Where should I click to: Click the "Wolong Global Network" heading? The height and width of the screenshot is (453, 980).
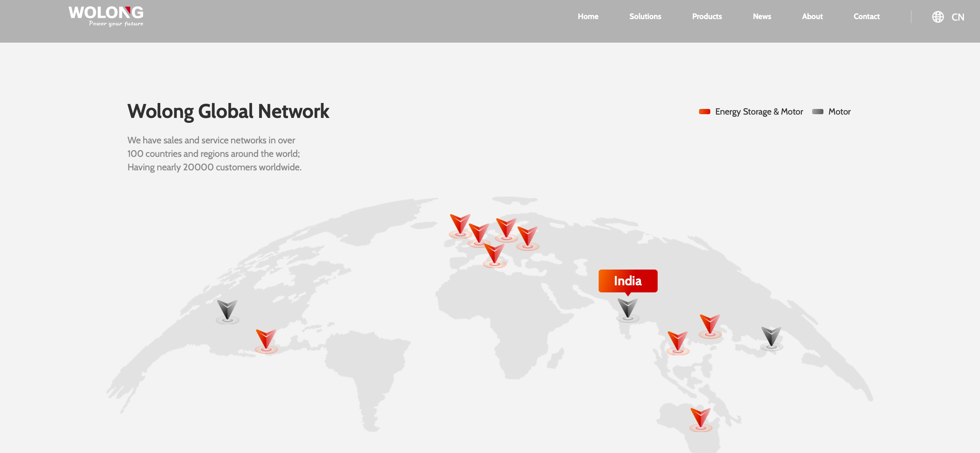pos(228,111)
